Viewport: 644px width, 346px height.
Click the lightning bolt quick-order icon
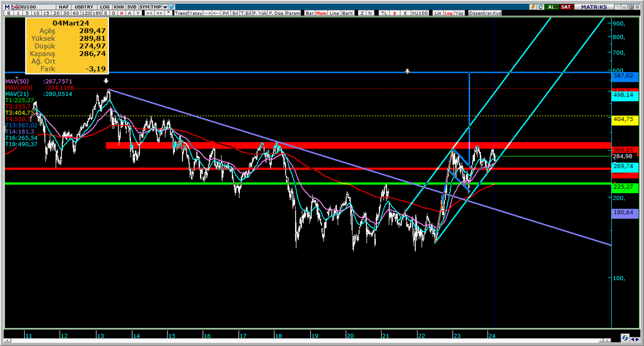point(533,7)
